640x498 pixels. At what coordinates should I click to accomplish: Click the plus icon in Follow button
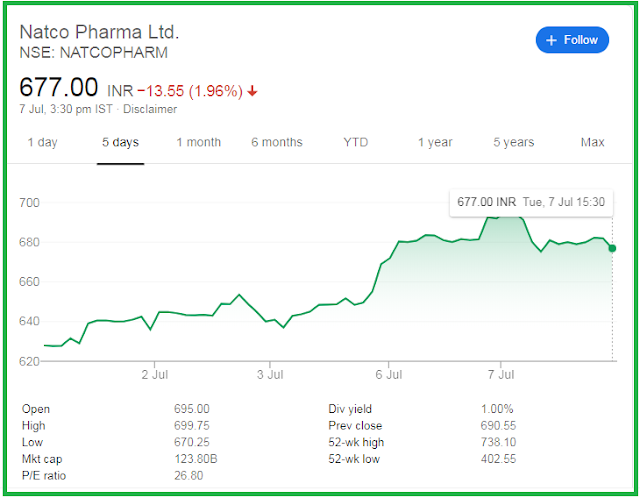(551, 40)
